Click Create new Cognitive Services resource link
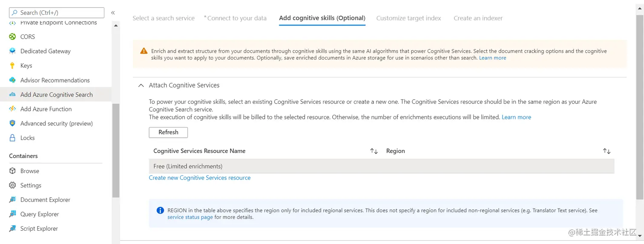 click(199, 178)
